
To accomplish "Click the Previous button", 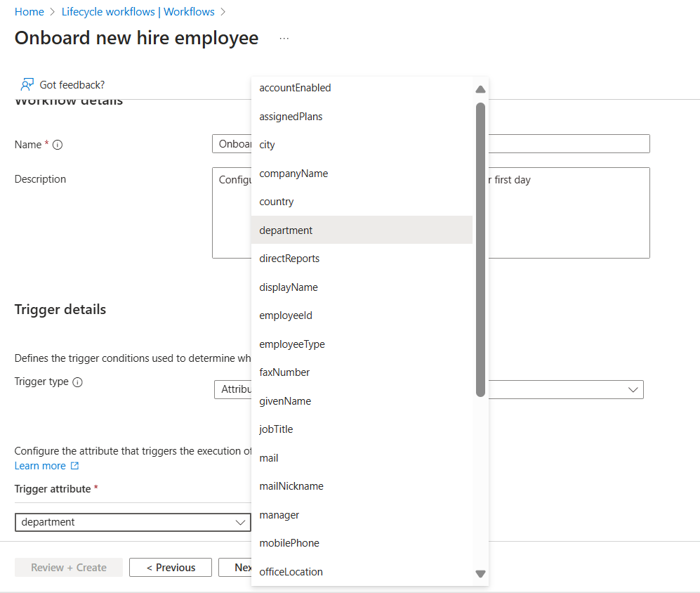I will pos(171,568).
